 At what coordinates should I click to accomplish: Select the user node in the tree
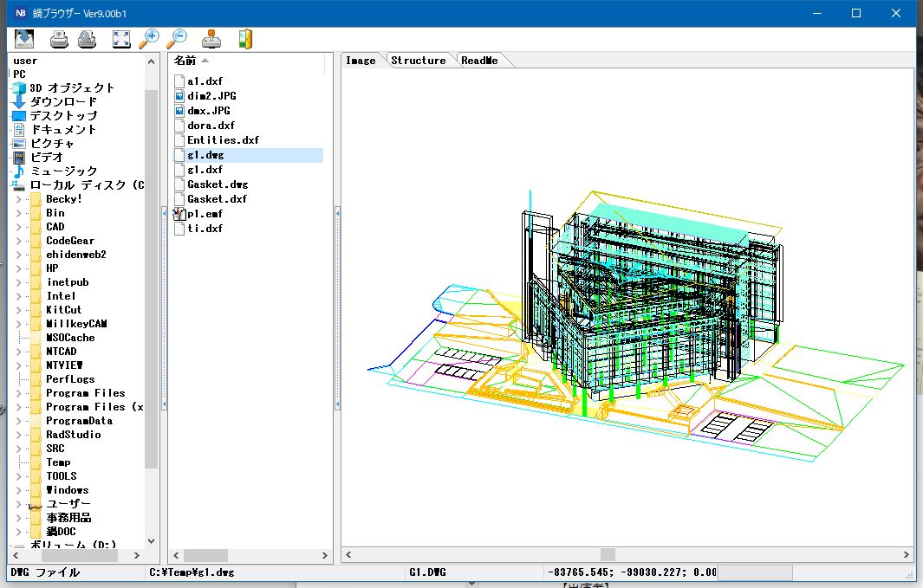pyautogui.click(x=25, y=61)
